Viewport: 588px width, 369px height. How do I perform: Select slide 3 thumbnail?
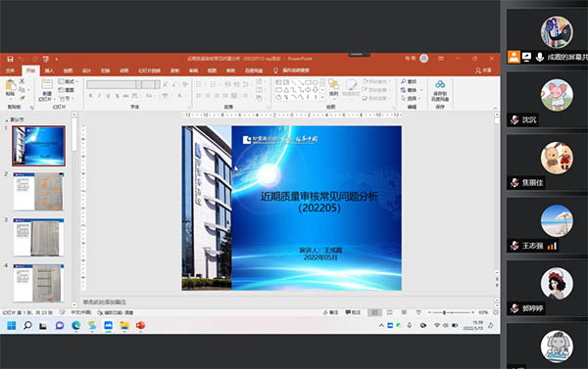(x=38, y=238)
